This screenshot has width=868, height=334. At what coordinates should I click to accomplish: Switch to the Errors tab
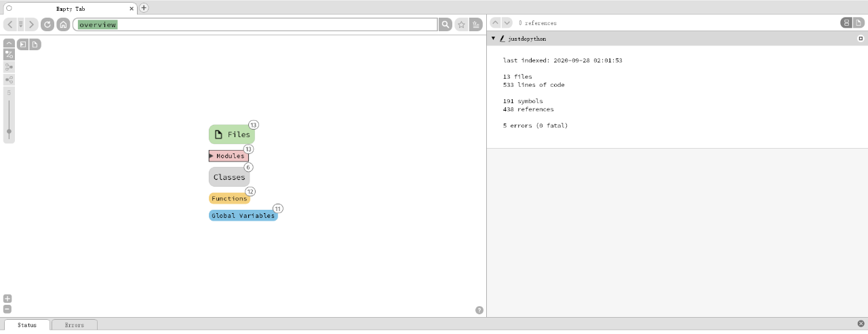click(75, 325)
